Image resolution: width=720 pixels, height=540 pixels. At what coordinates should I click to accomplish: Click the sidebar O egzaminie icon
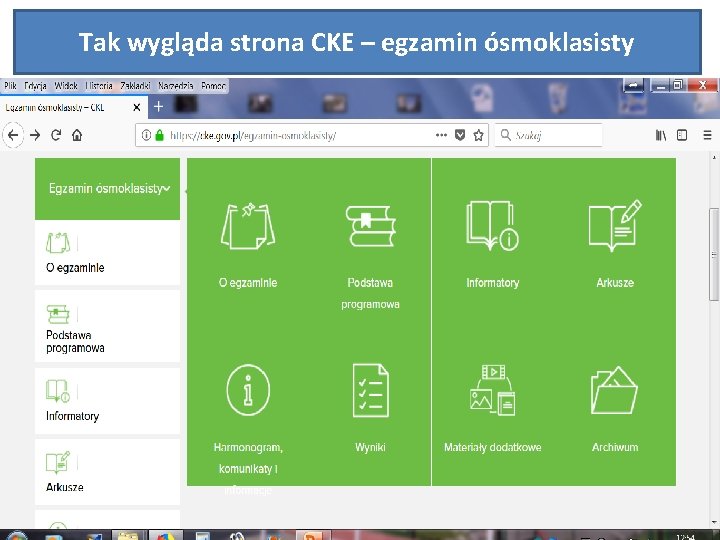(x=58, y=243)
